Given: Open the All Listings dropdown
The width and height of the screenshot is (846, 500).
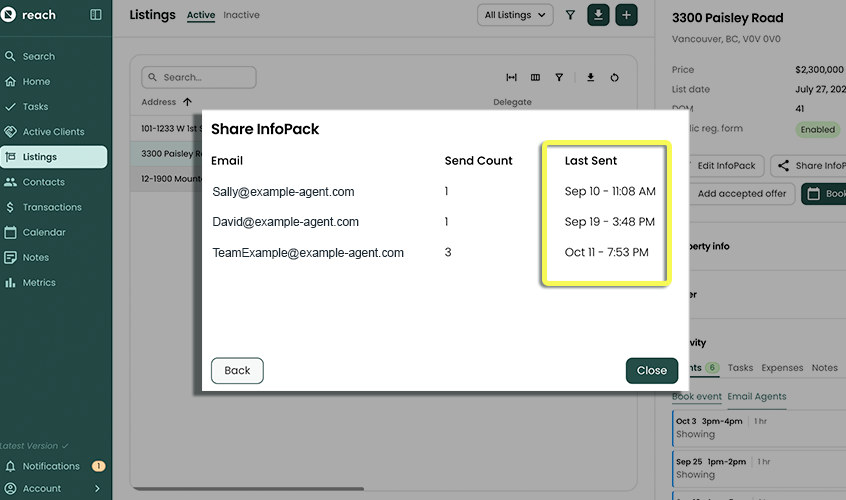Looking at the screenshot, I should tap(515, 15).
